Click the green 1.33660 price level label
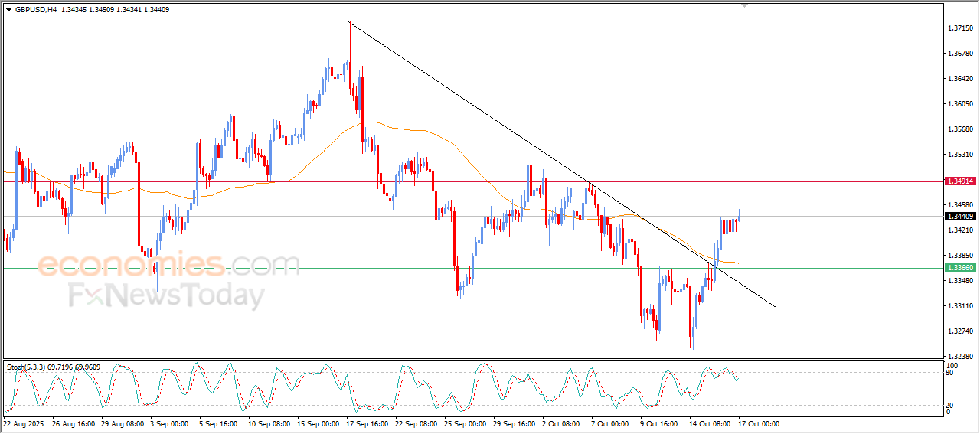 tap(960, 268)
